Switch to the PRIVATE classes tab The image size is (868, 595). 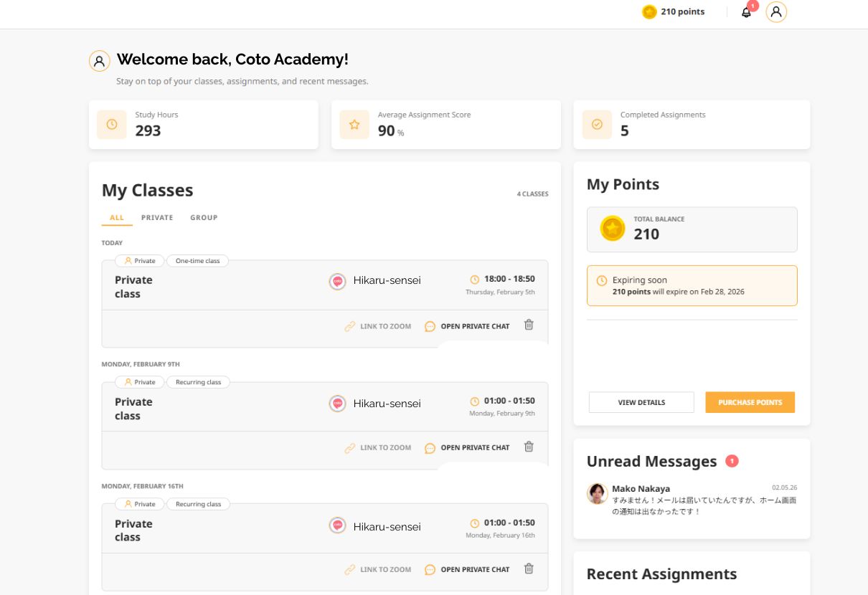coord(157,217)
